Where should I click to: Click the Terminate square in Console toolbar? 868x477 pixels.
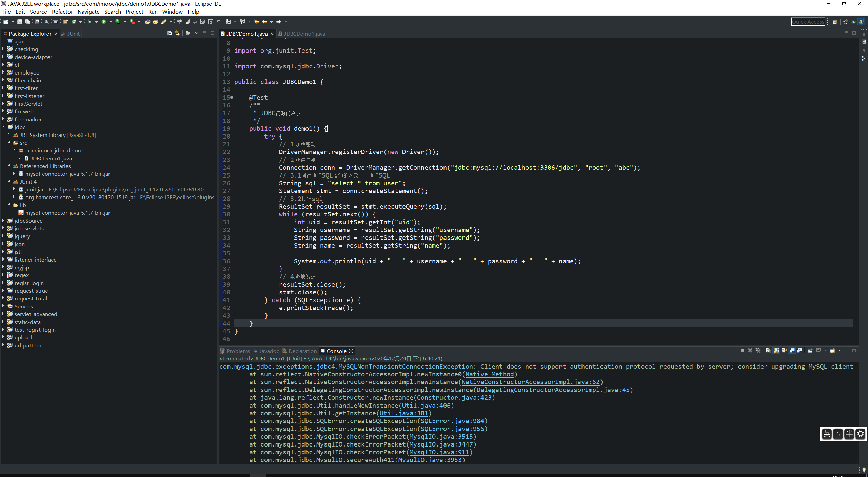pyautogui.click(x=742, y=350)
